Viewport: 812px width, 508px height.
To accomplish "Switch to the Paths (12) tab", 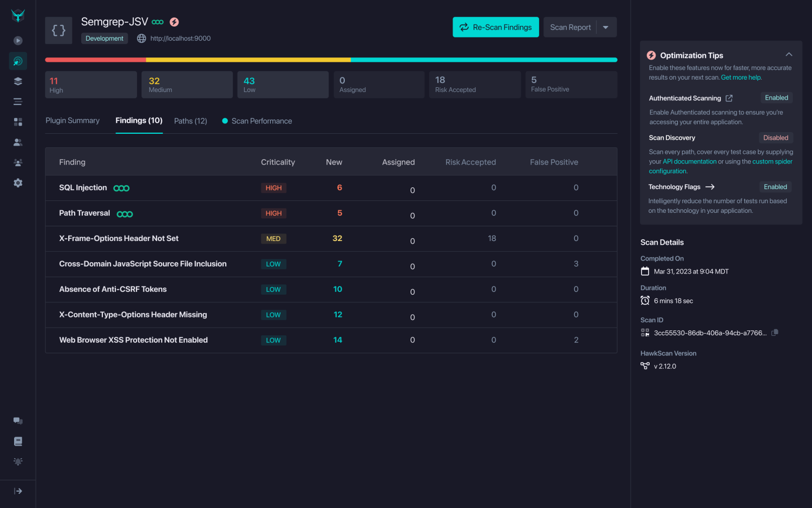I will (191, 121).
